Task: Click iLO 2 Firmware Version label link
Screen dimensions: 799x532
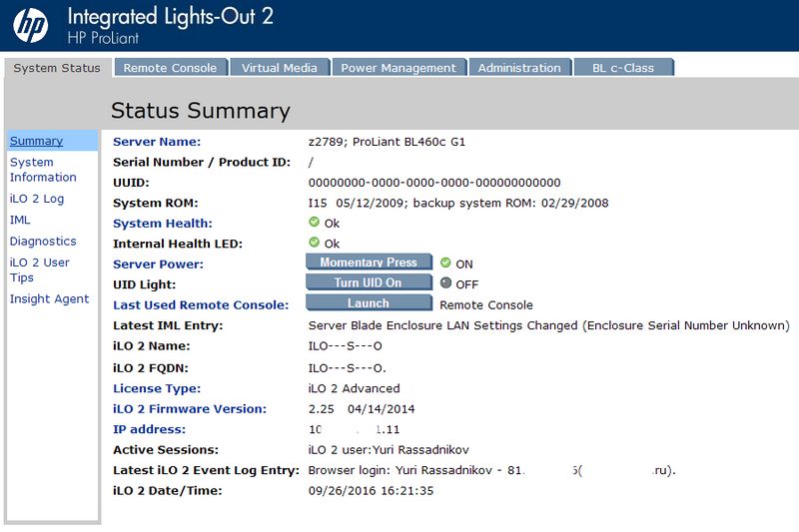Action: tap(190, 409)
